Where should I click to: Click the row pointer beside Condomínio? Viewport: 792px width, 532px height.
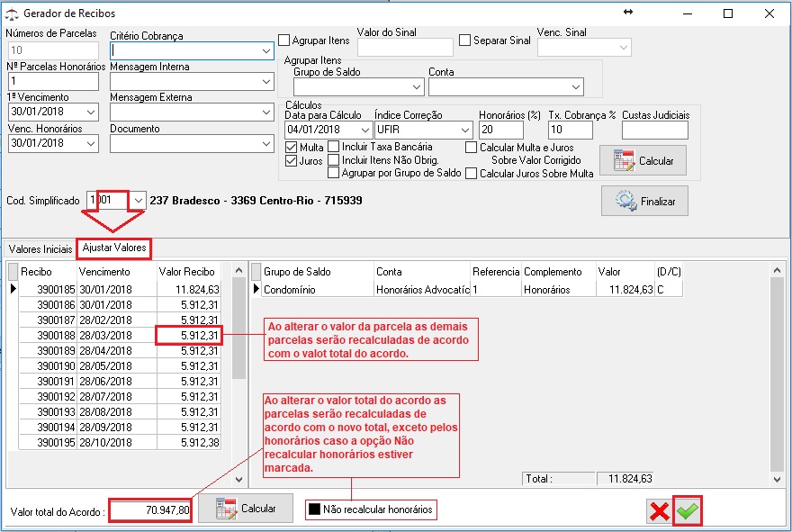256,289
